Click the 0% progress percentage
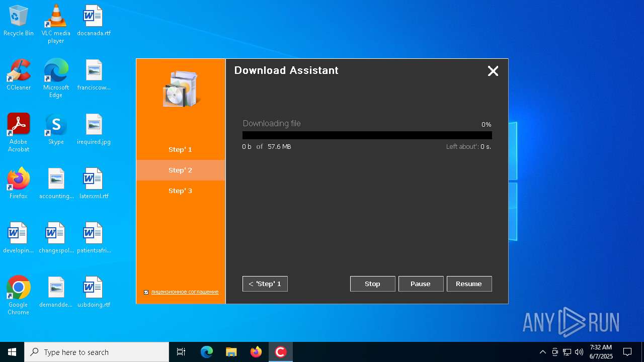644x362 pixels. tap(486, 125)
